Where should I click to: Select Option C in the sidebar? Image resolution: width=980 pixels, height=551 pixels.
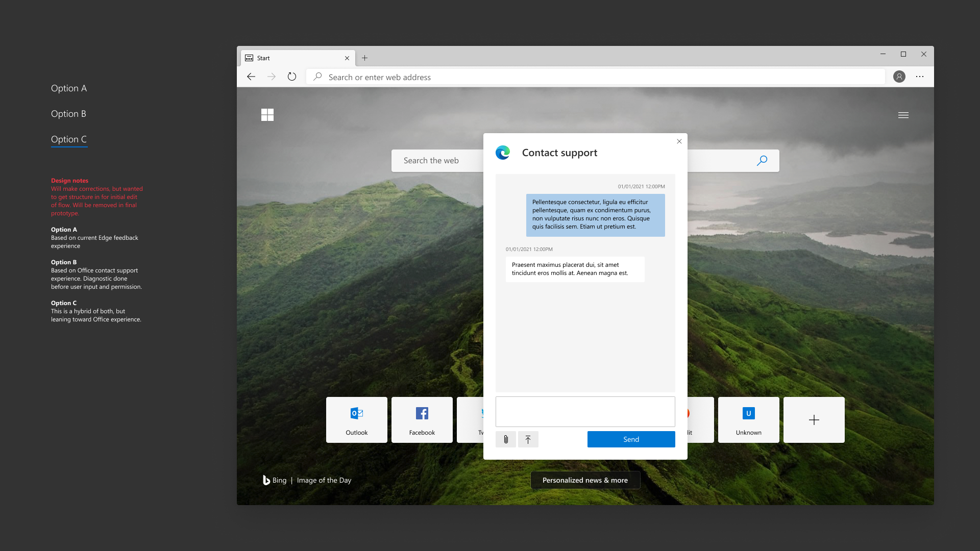(69, 139)
